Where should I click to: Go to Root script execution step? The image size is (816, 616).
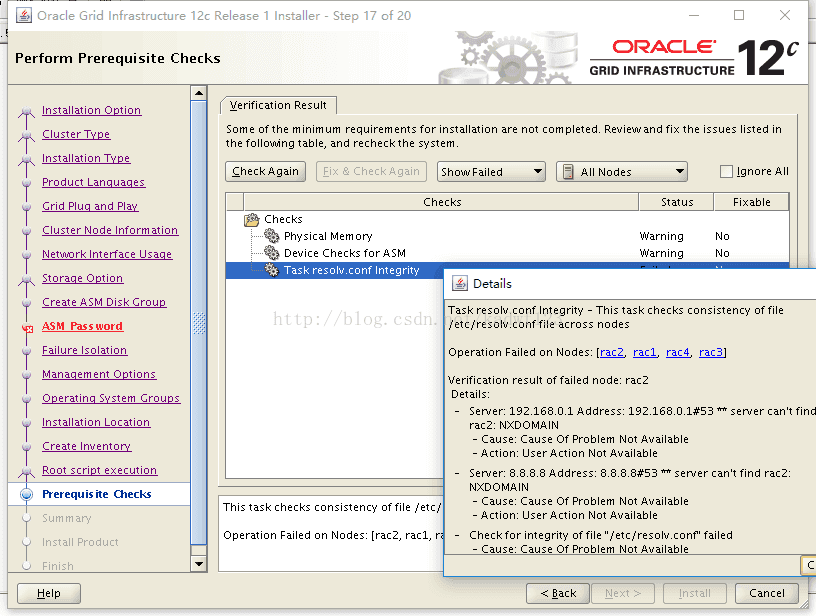point(99,470)
